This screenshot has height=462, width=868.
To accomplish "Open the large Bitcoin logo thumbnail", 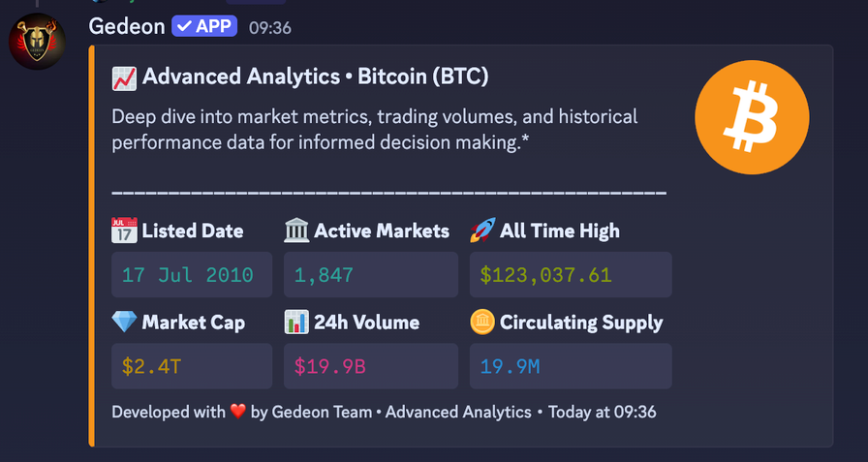I will tap(752, 117).
